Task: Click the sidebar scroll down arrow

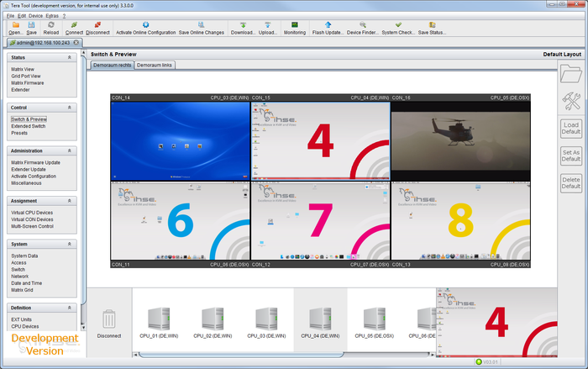Action: click(x=83, y=328)
